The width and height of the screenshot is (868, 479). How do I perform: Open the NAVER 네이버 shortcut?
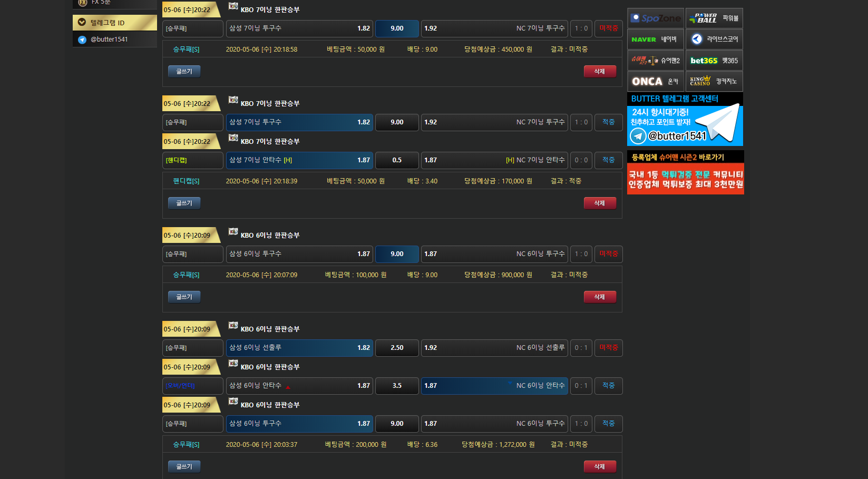(x=655, y=40)
